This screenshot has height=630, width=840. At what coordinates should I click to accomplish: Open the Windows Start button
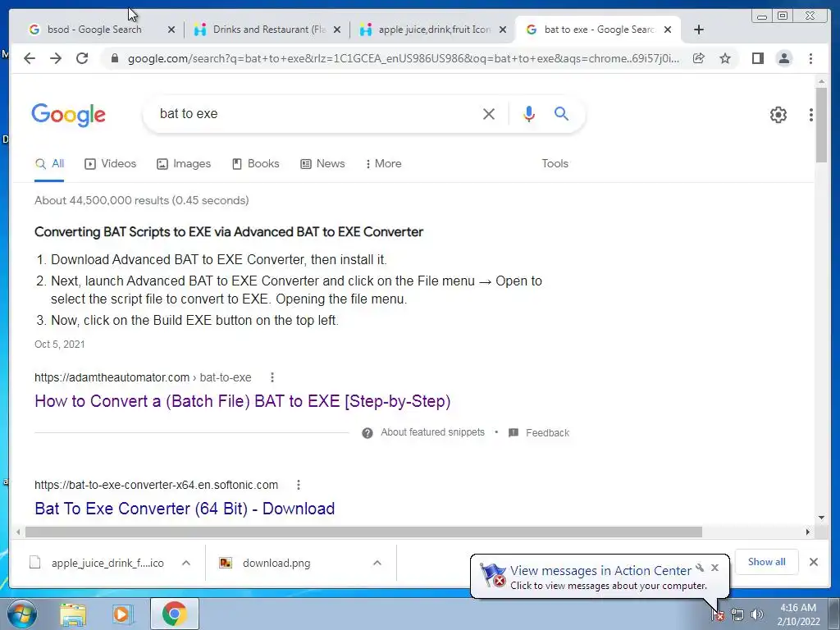(x=21, y=614)
